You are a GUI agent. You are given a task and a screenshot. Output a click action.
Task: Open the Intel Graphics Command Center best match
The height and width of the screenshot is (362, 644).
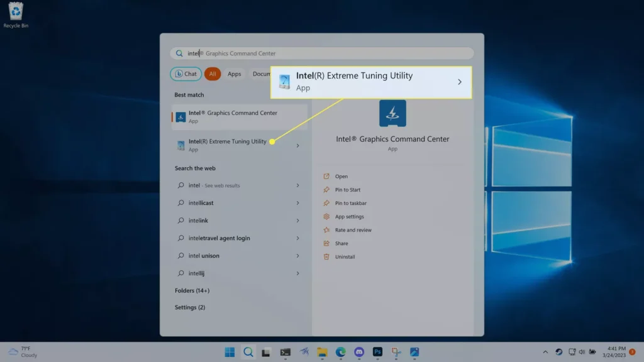(x=239, y=116)
